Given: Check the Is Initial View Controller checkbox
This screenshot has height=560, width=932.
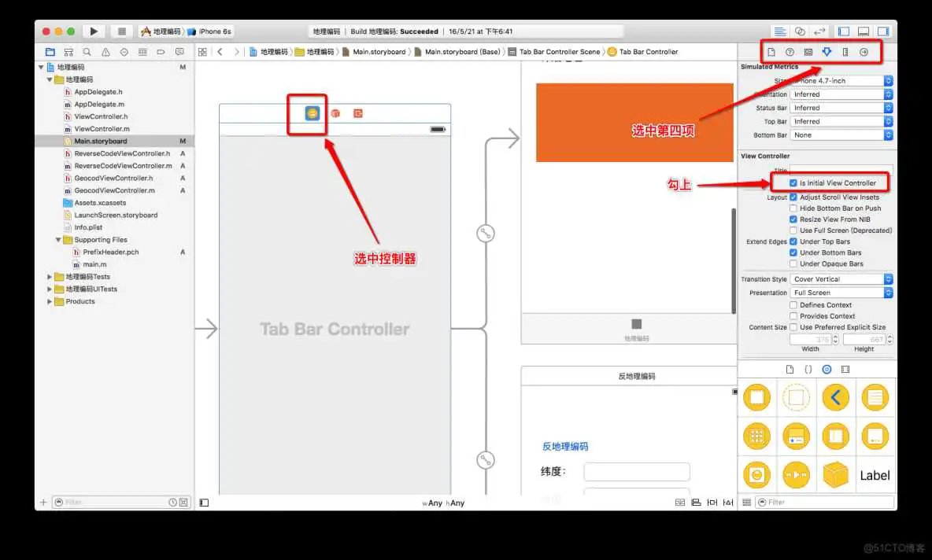Looking at the screenshot, I should 793,182.
